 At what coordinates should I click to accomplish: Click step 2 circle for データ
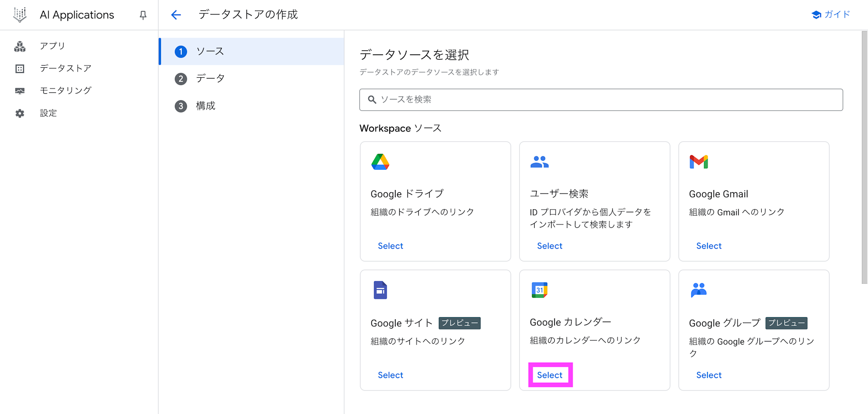pos(181,79)
